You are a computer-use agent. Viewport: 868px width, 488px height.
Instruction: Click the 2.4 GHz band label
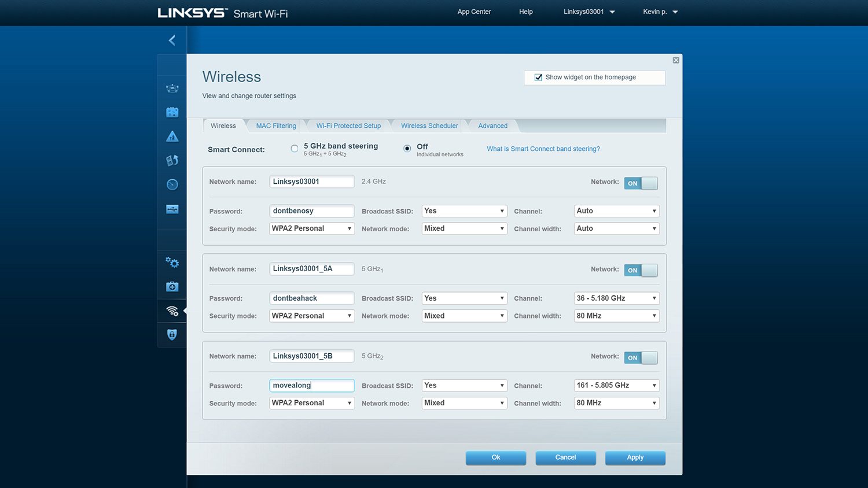click(374, 182)
